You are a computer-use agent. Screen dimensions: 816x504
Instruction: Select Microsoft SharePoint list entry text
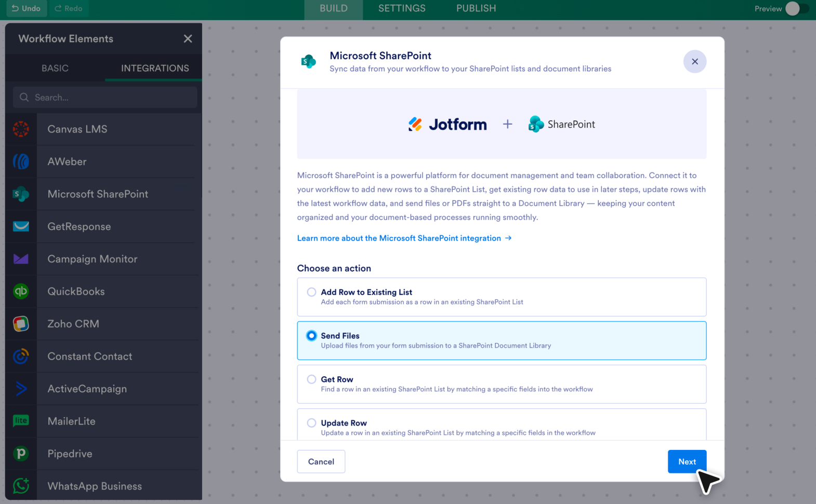coord(98,194)
